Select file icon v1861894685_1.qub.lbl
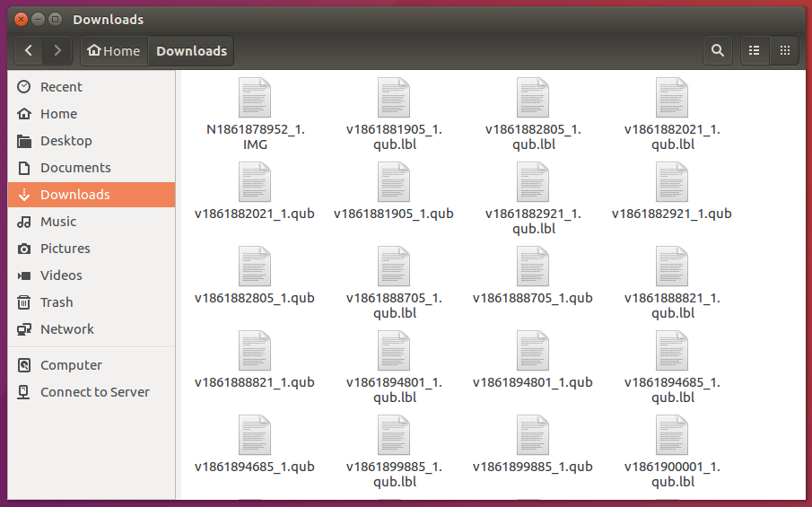 coord(672,351)
